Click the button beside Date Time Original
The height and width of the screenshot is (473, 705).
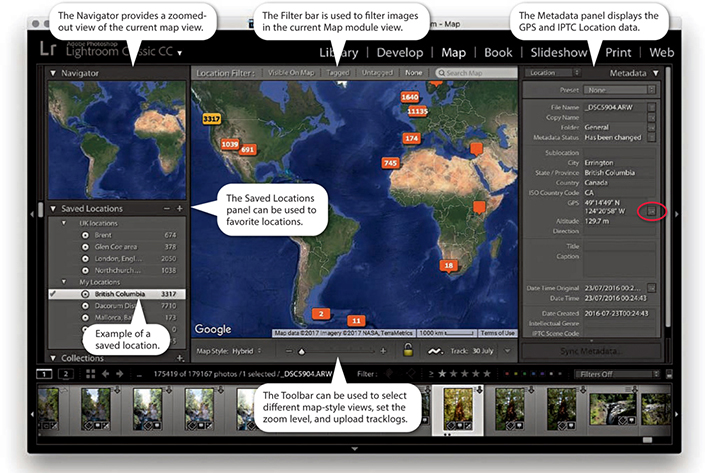[651, 288]
